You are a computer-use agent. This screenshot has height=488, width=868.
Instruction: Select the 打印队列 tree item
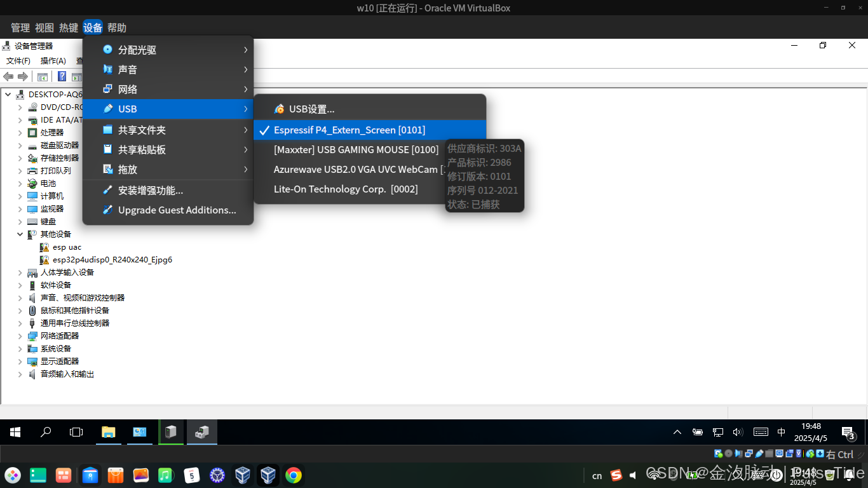(x=56, y=171)
